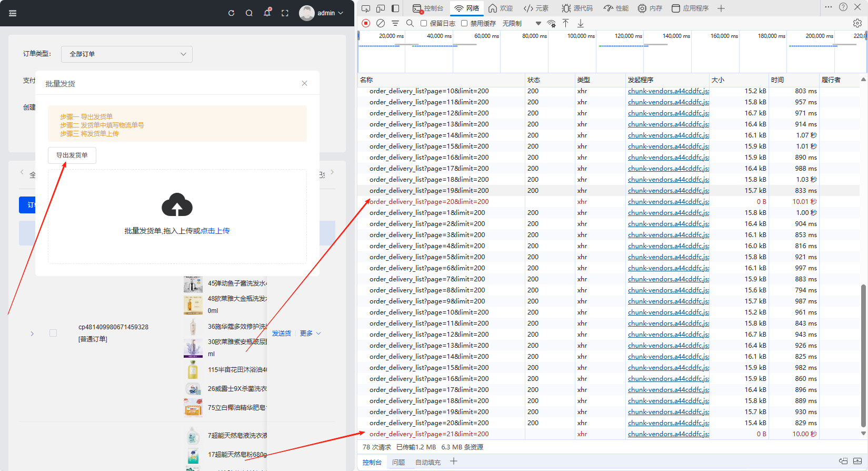The width and height of the screenshot is (868, 471).
Task: Select failed request page=21&limit=200 in red
Action: point(429,434)
